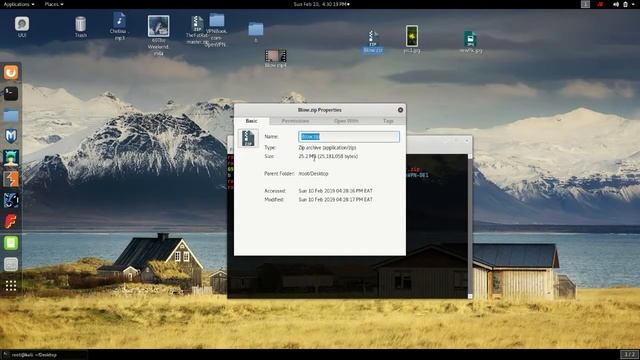Click the date and time clock

click(x=321, y=4)
